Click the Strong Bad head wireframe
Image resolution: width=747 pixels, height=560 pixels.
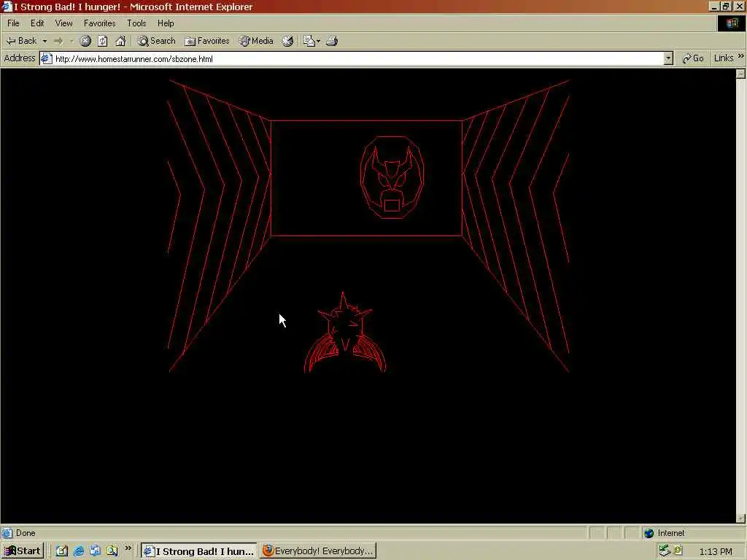click(x=392, y=177)
